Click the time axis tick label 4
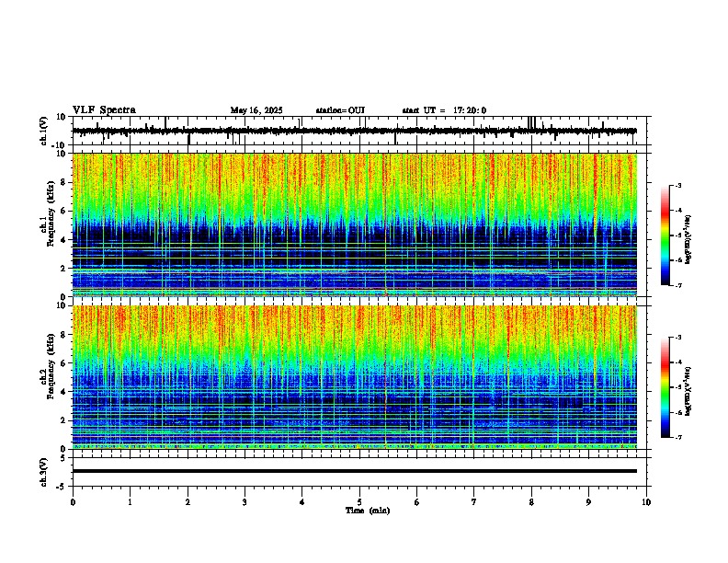Image resolution: width=728 pixels, height=563 pixels. coord(302,502)
